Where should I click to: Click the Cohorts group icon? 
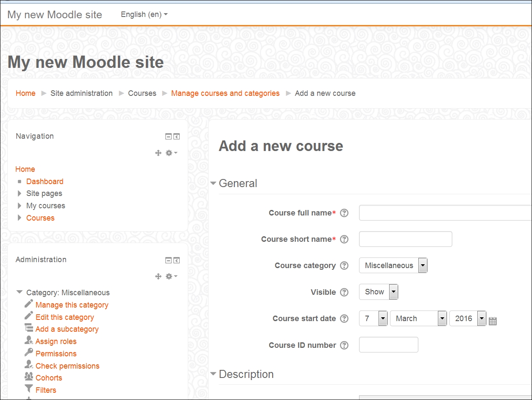point(29,377)
